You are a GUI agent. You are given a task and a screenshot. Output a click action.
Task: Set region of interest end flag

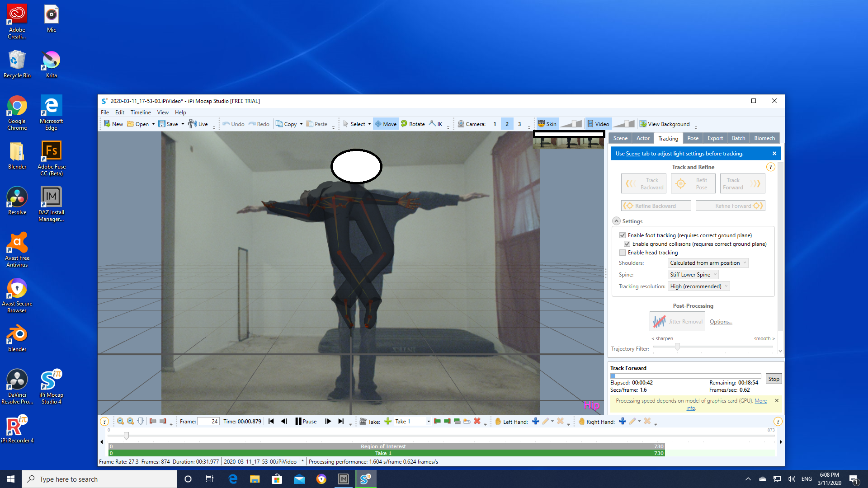point(163,421)
